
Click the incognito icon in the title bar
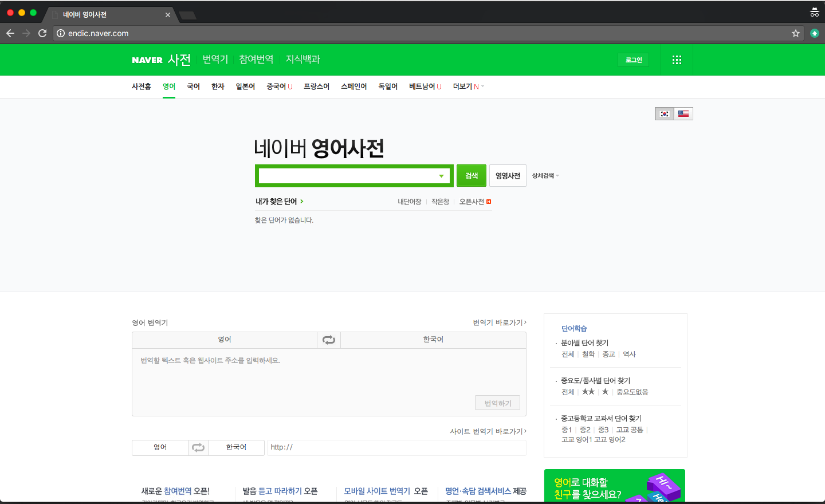(x=814, y=12)
